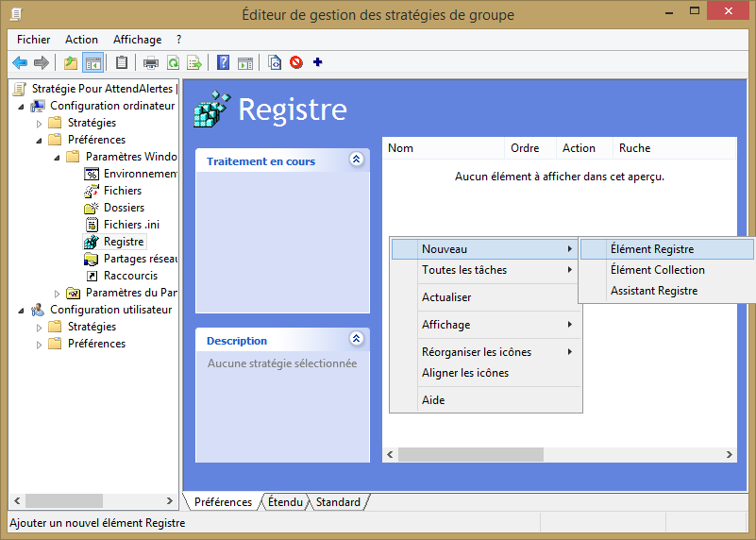
Task: Click the list's horizontal scrollbar thumb
Action: click(x=470, y=455)
